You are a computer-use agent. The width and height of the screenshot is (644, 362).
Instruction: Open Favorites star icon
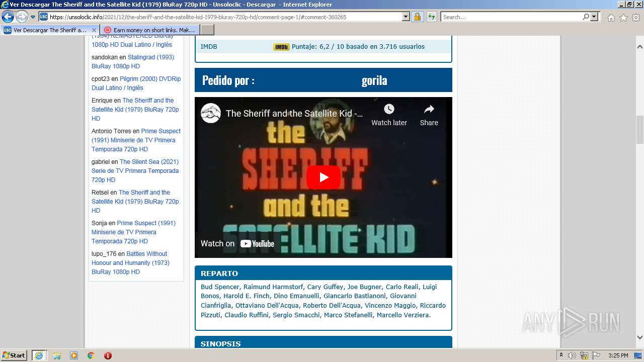(x=623, y=18)
